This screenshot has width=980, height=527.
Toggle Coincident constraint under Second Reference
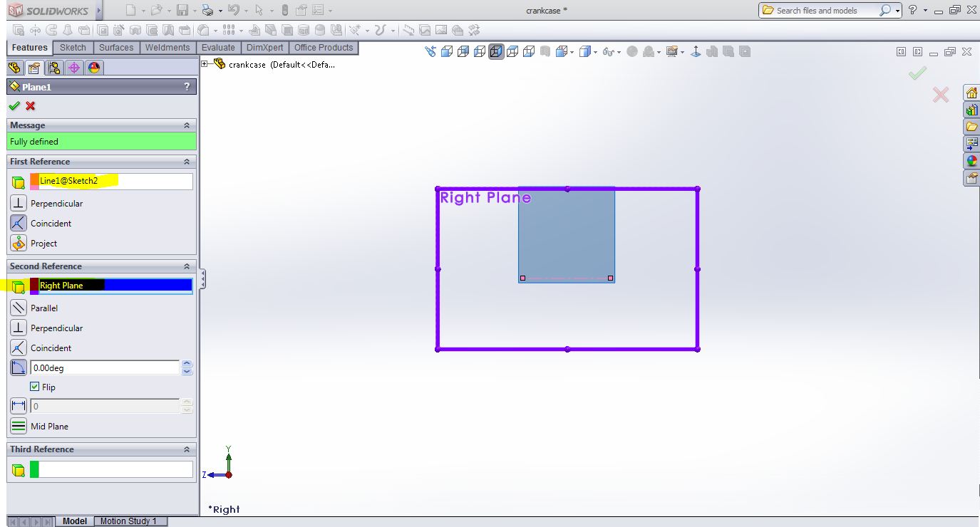coord(18,348)
